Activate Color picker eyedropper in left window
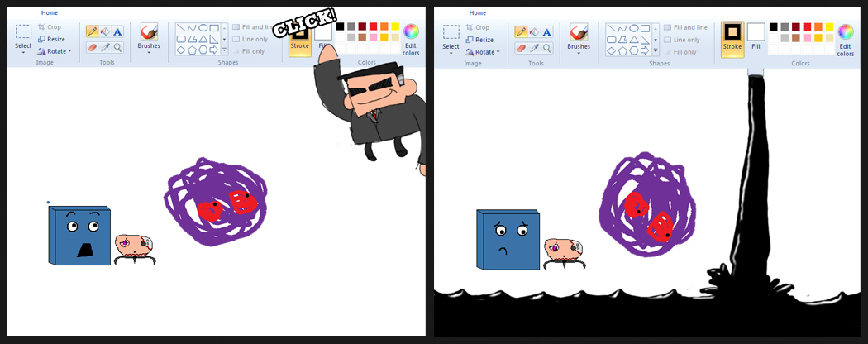This screenshot has width=868, height=344. [105, 47]
